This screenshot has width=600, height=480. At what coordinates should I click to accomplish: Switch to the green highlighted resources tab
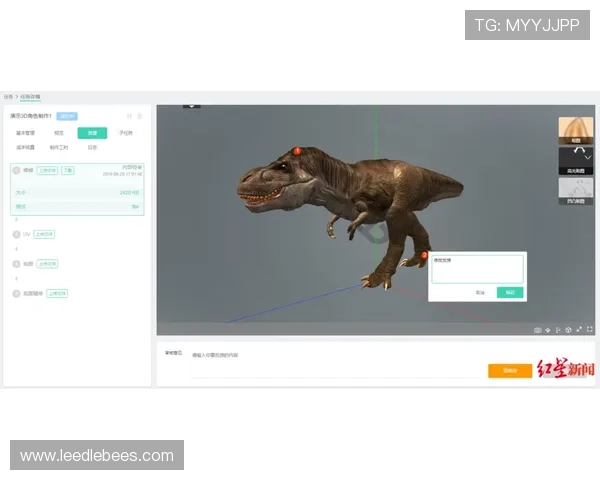91,132
